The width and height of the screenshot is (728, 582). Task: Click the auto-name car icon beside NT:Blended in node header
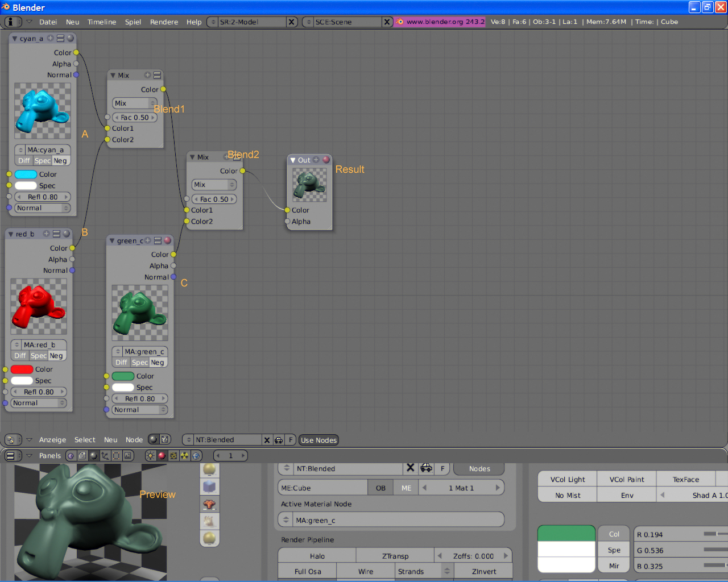click(279, 440)
